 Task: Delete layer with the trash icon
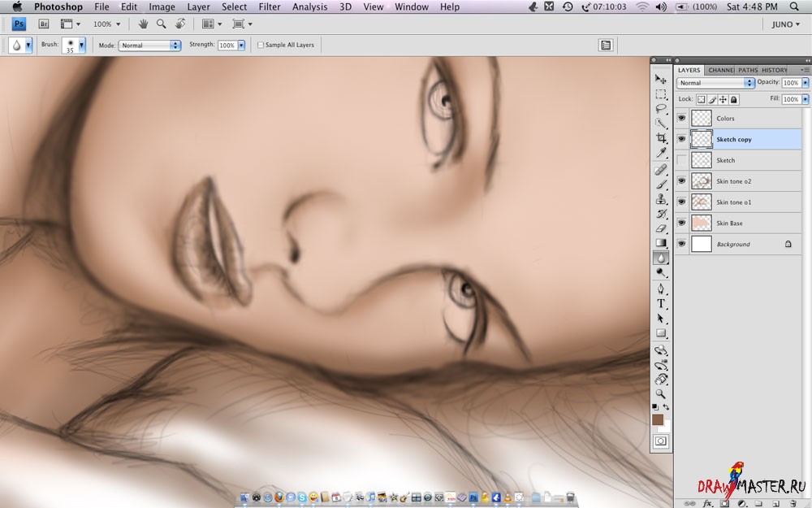[x=793, y=503]
